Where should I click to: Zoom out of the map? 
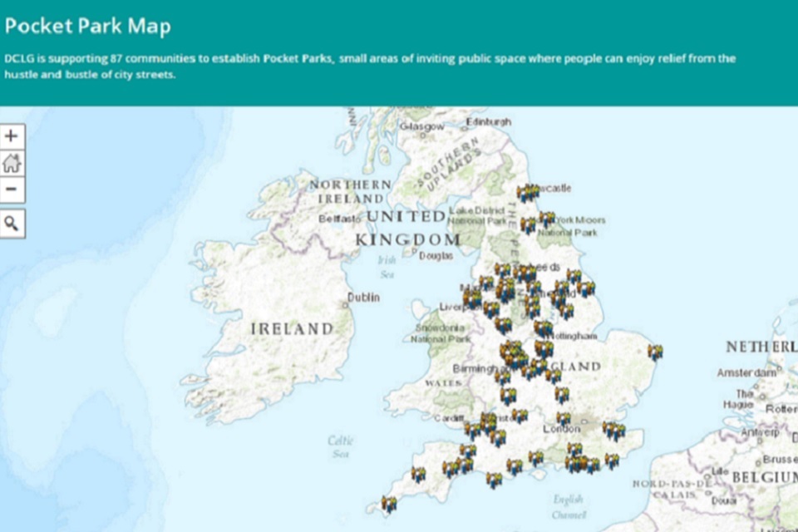[x=12, y=190]
